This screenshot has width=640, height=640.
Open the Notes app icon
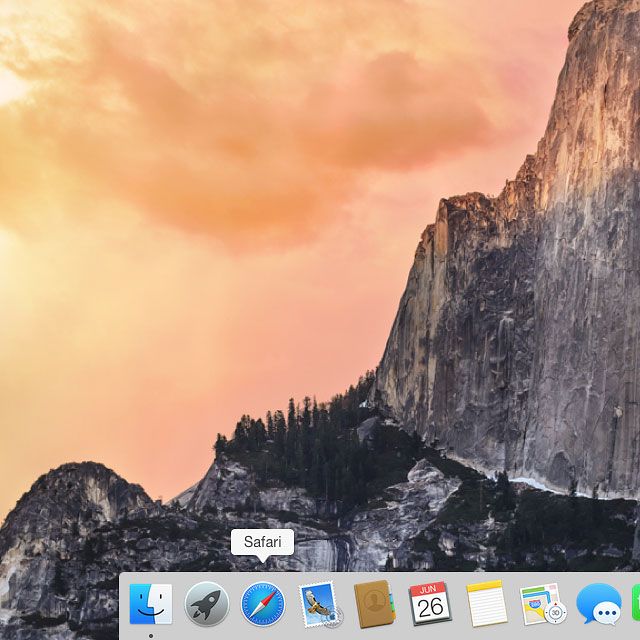487,603
